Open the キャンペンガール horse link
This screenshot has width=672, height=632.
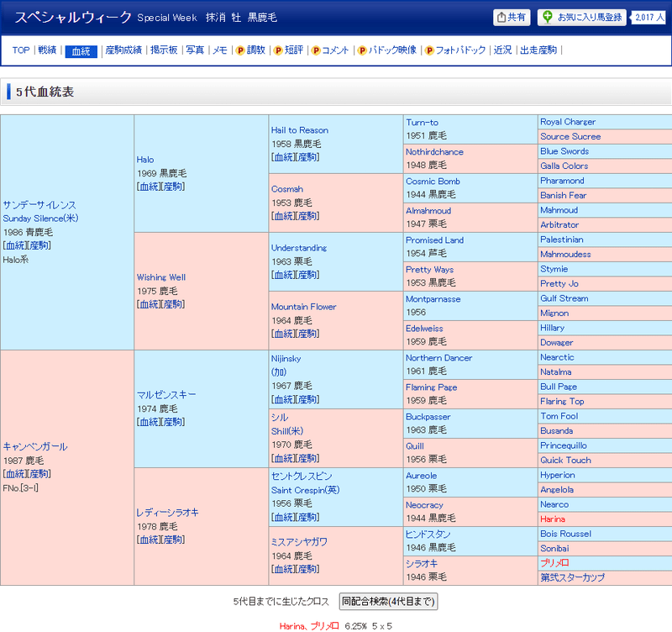(35, 447)
